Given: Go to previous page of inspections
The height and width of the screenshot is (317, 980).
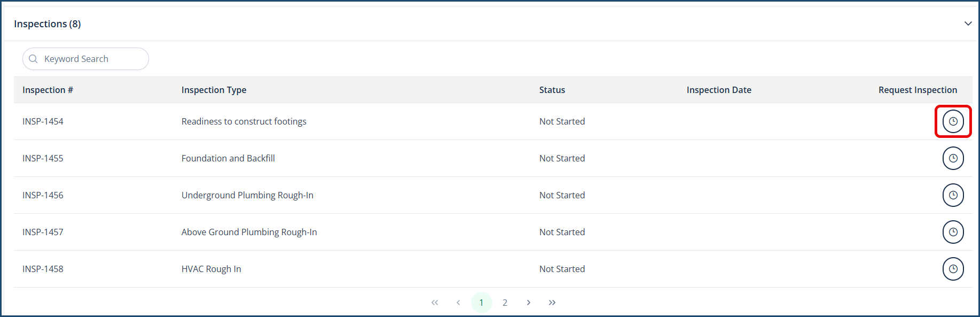Looking at the screenshot, I should click(x=458, y=303).
